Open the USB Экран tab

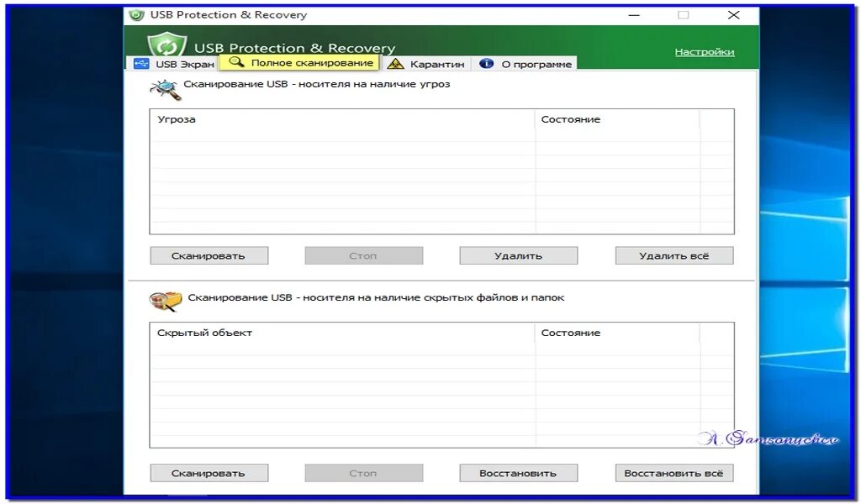coord(173,64)
